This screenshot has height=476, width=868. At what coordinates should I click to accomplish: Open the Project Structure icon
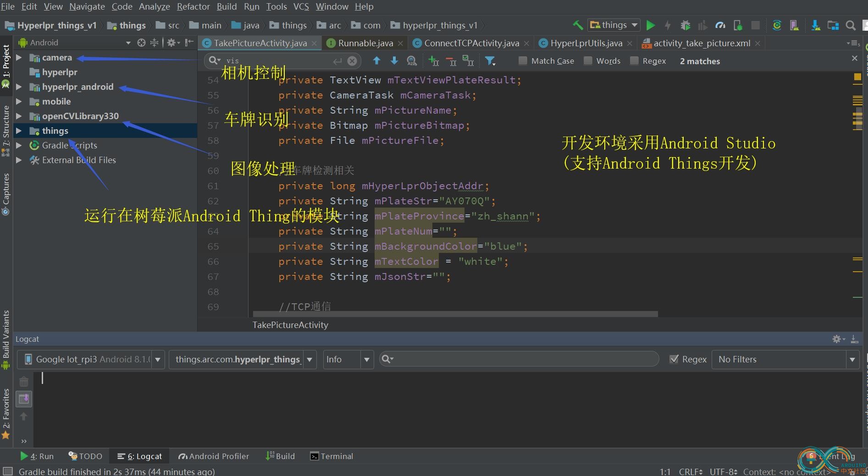(x=833, y=25)
